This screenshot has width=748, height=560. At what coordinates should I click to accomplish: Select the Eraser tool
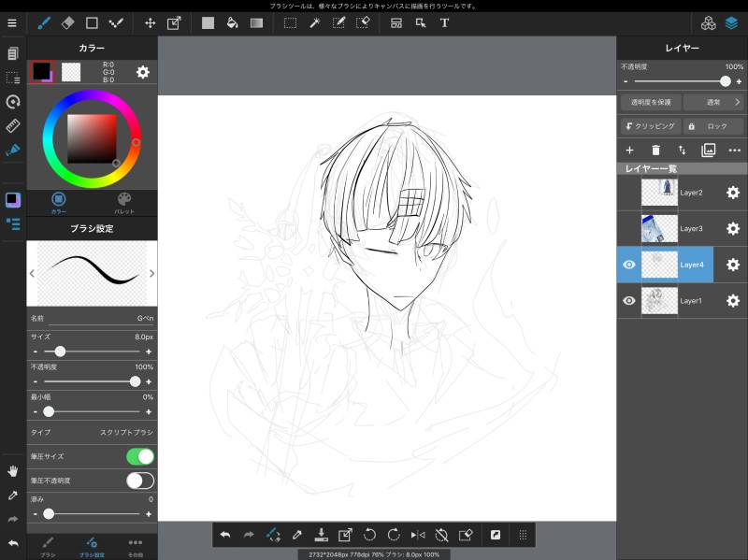tap(67, 22)
